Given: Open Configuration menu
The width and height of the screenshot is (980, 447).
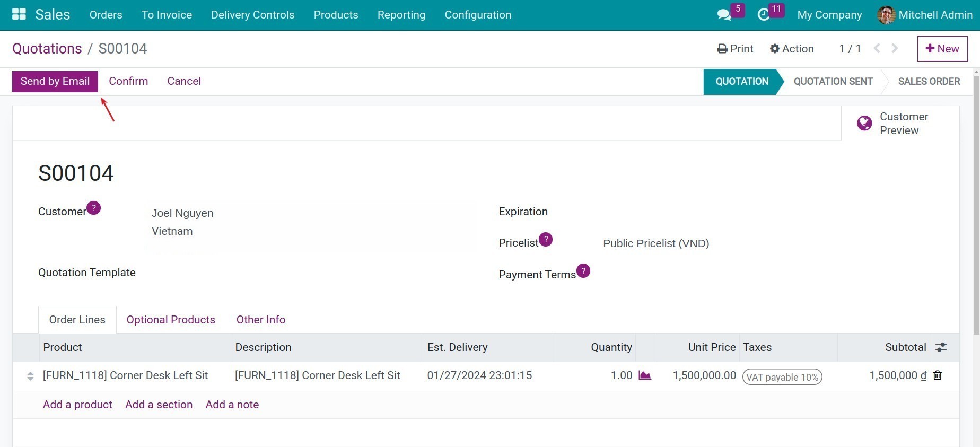Looking at the screenshot, I should point(478,15).
